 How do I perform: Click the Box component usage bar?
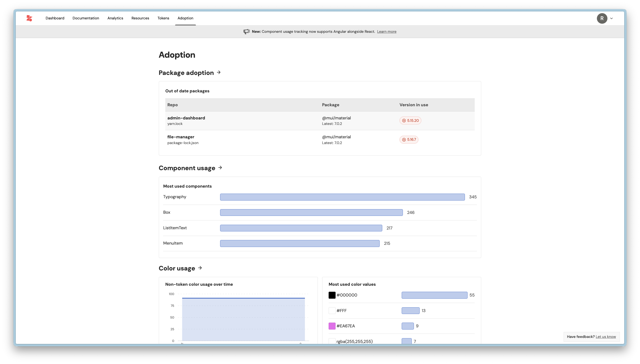[x=311, y=213]
